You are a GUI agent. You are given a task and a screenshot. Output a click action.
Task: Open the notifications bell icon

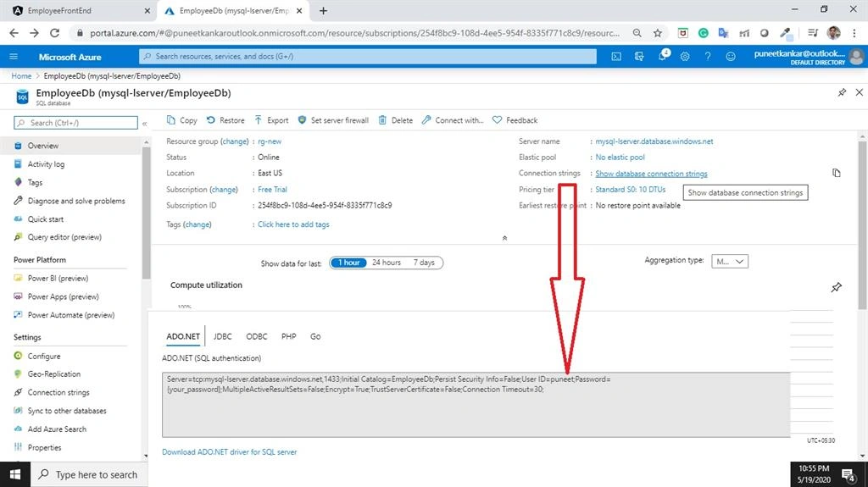click(x=663, y=56)
